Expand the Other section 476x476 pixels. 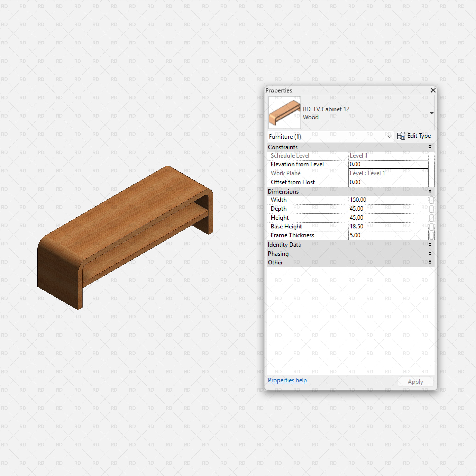click(430, 262)
